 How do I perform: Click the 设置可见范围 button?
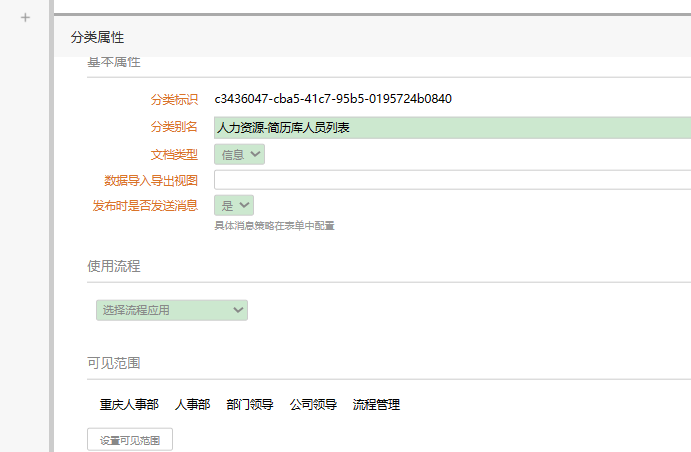(130, 440)
